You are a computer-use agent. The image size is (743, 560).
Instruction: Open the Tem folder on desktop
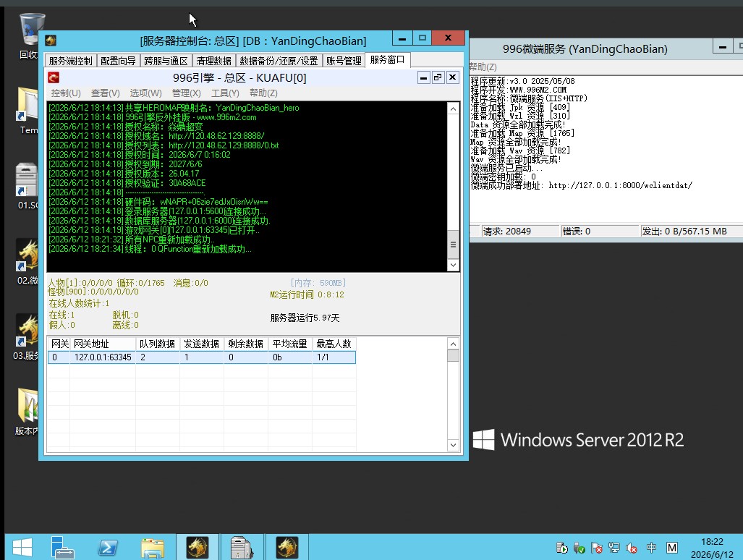[x=27, y=110]
